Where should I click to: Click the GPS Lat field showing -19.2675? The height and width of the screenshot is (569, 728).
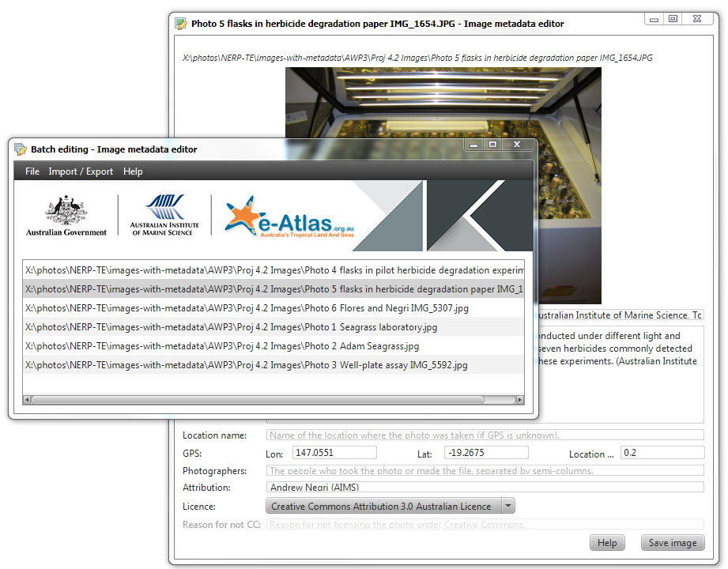486,453
